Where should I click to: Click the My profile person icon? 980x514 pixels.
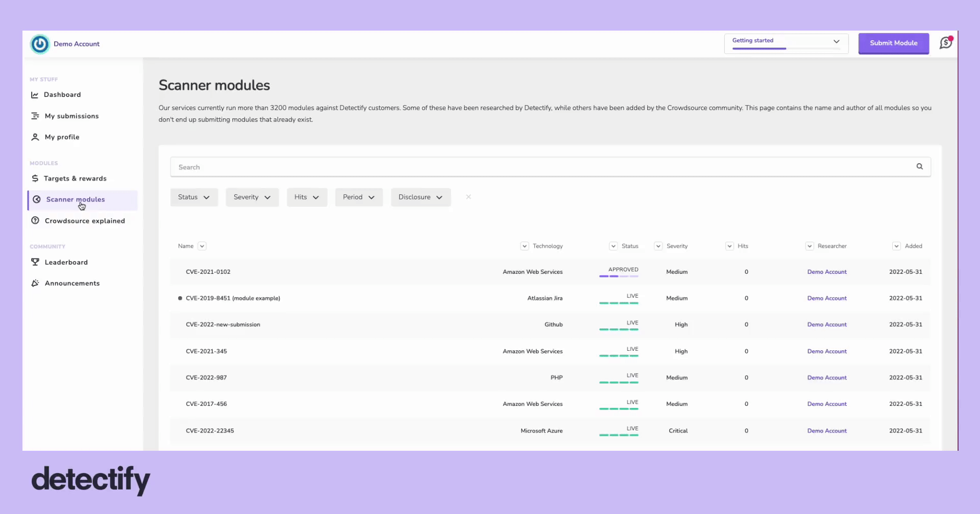35,137
